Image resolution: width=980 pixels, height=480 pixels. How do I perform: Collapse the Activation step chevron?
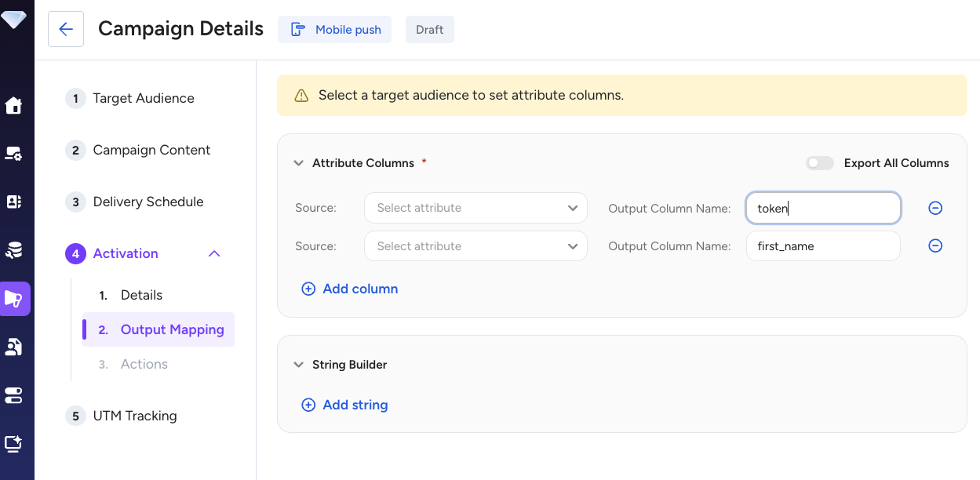pos(214,253)
